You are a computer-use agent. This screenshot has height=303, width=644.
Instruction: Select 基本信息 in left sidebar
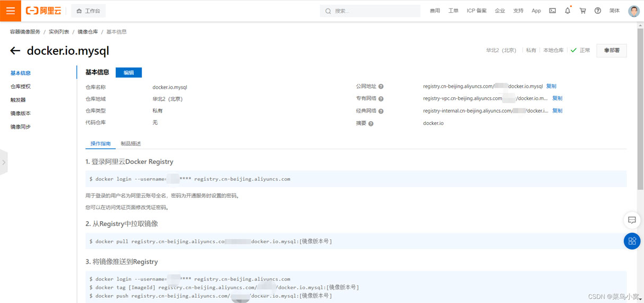coord(21,73)
